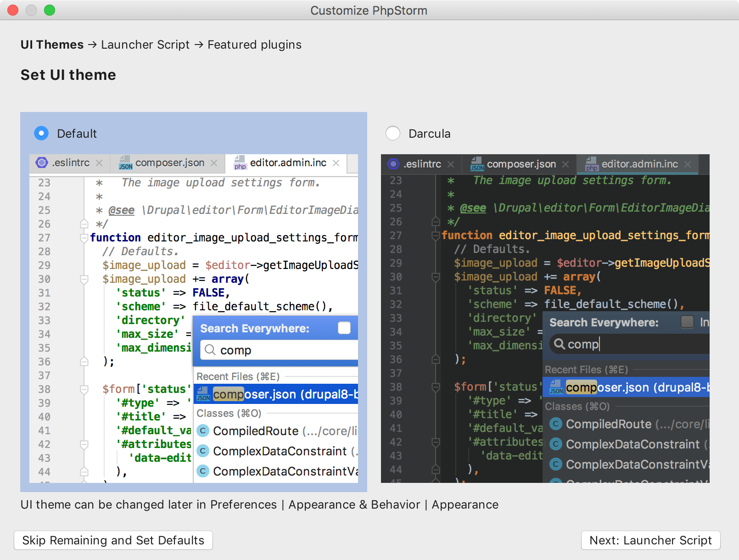Collapse the function fold marker on line 27 in light preview
739x560 pixels.
84,238
